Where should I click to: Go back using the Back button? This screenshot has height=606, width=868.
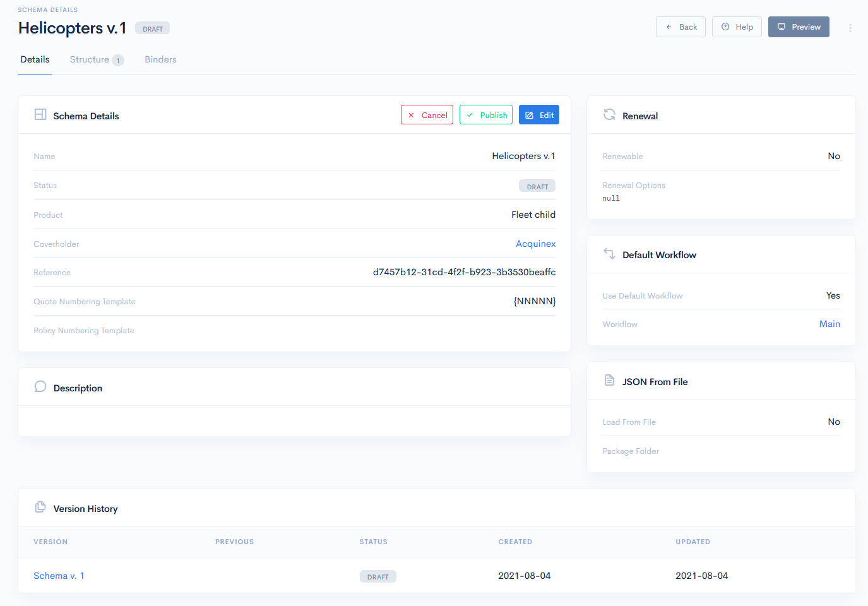coord(681,27)
